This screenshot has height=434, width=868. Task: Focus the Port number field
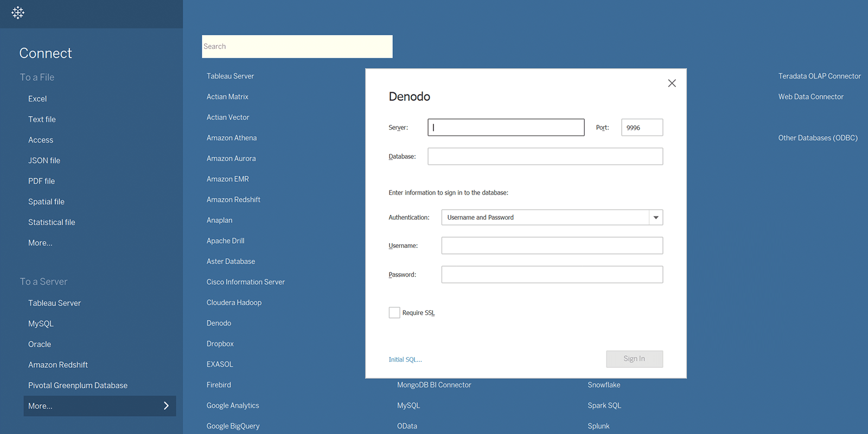click(x=642, y=127)
